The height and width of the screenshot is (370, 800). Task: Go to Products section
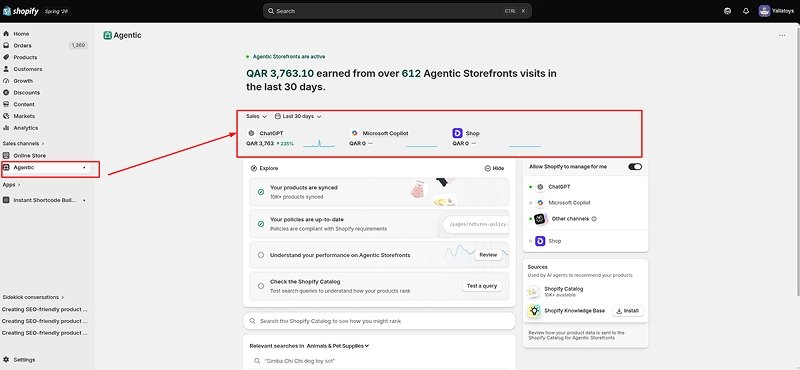(25, 57)
